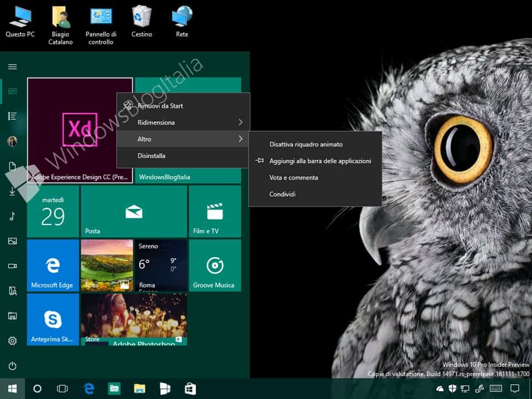Open the window-pane taskbar icon beside Store
This screenshot has width=532, height=399.
tap(165, 388)
